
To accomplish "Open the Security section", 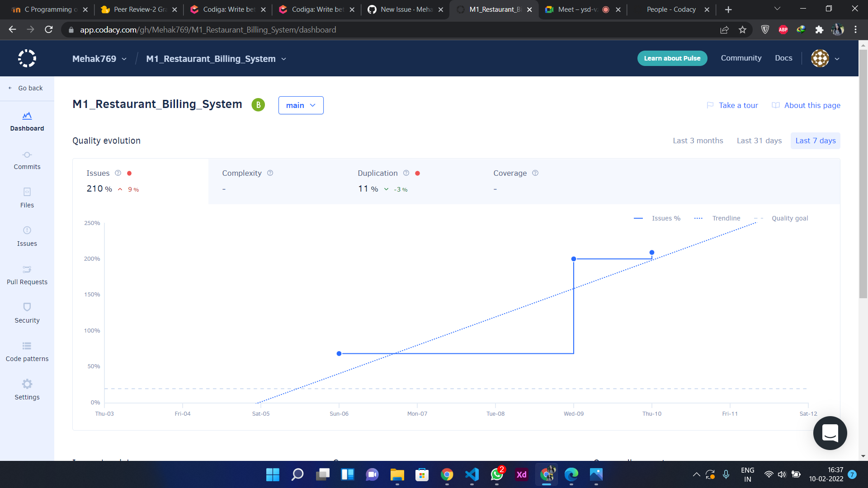I will coord(27,314).
